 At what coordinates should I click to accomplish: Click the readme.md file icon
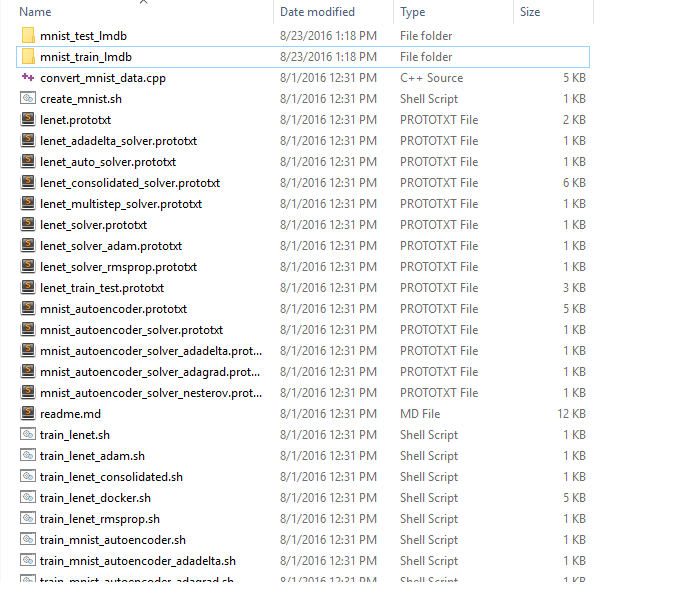coord(28,413)
